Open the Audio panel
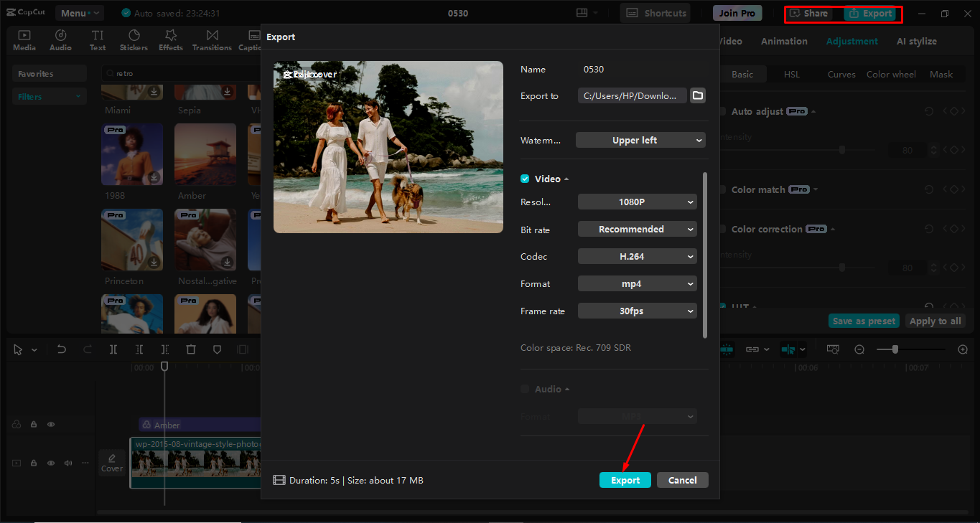This screenshot has width=980, height=523. pos(60,40)
